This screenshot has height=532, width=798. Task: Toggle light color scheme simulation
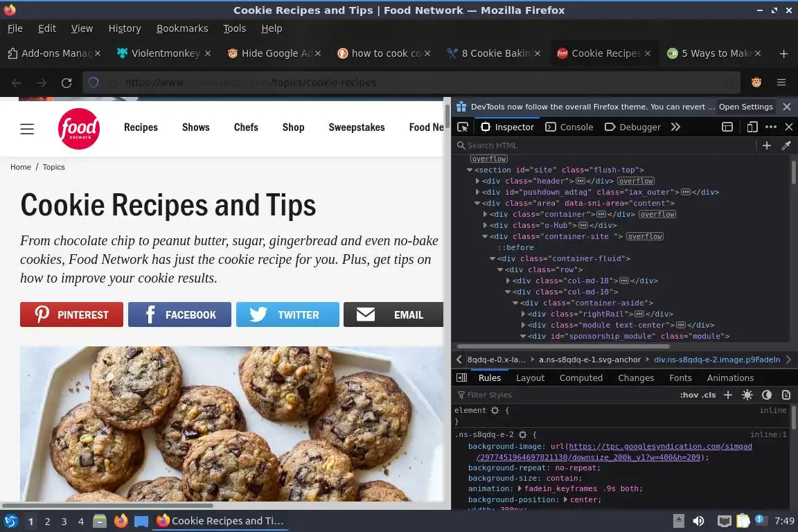(747, 395)
